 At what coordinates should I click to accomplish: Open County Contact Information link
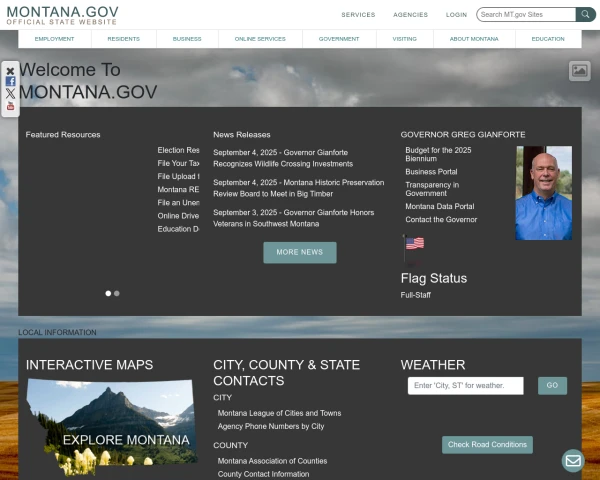click(x=263, y=474)
